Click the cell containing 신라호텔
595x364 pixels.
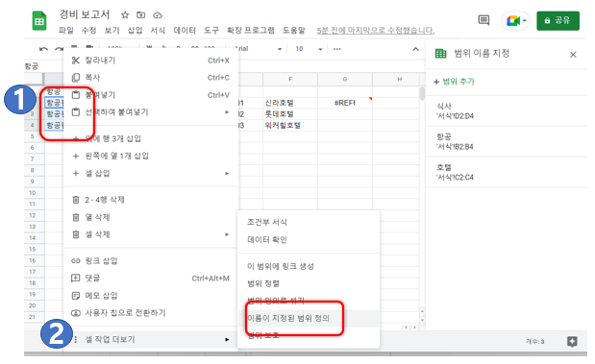pyautogui.click(x=290, y=103)
